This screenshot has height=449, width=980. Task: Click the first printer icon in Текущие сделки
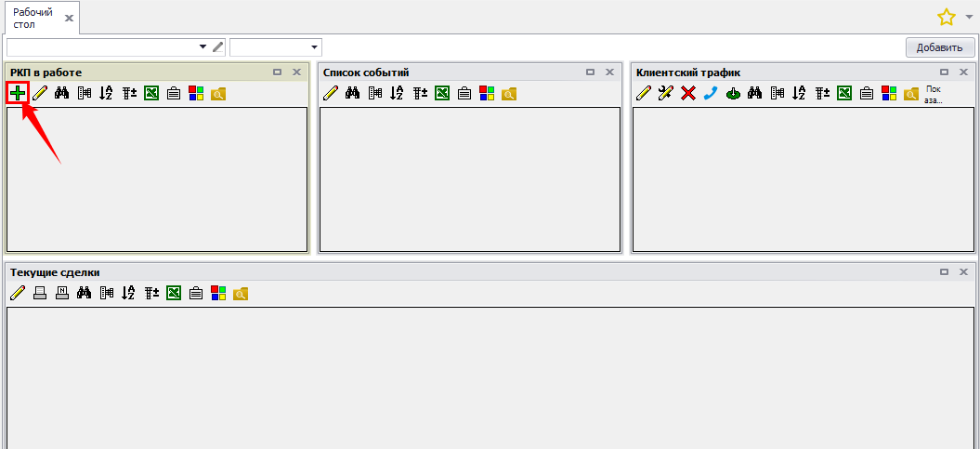pyautogui.click(x=39, y=294)
